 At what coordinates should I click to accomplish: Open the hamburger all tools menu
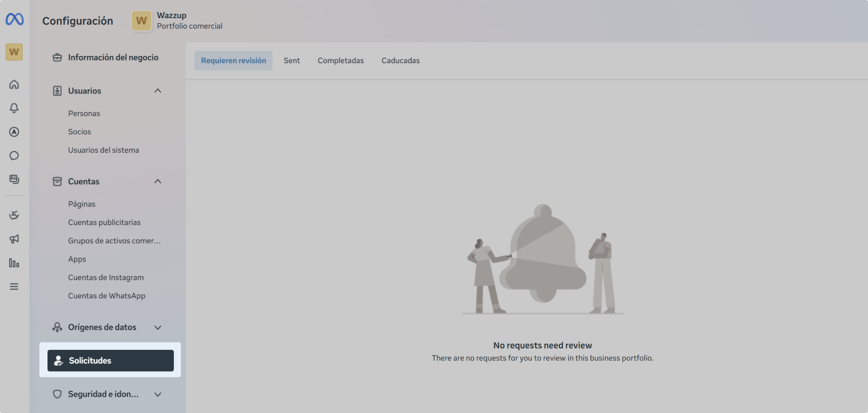pyautogui.click(x=14, y=287)
